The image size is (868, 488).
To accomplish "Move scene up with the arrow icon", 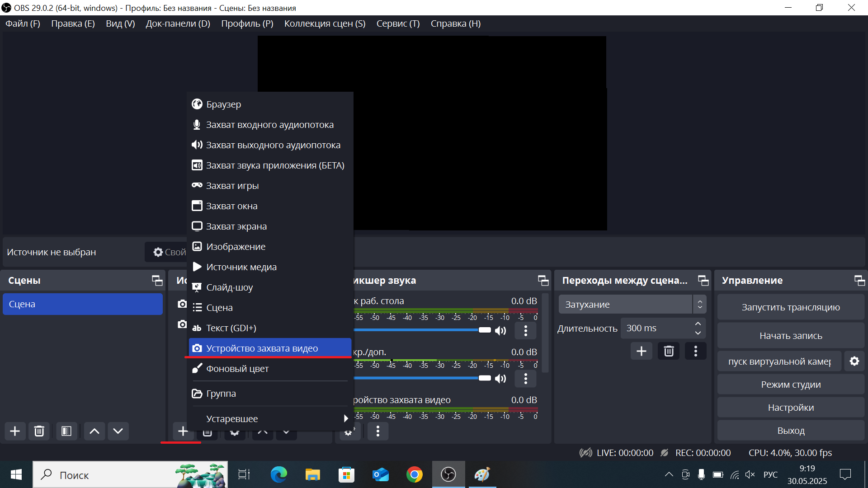I will (94, 431).
